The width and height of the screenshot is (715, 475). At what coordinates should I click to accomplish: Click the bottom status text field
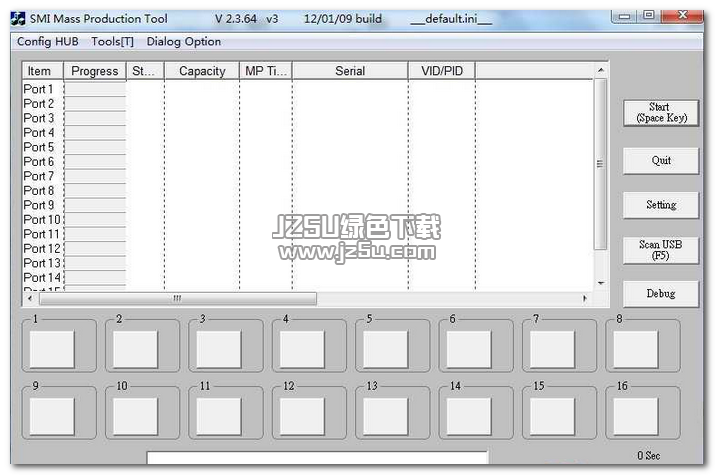[x=317, y=458]
